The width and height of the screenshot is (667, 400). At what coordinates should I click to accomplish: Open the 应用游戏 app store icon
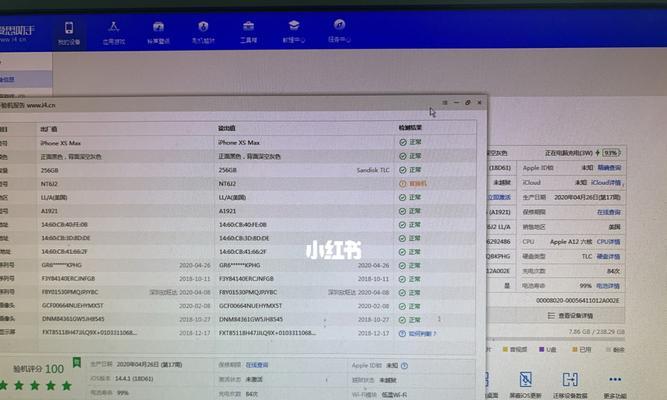tap(113, 27)
